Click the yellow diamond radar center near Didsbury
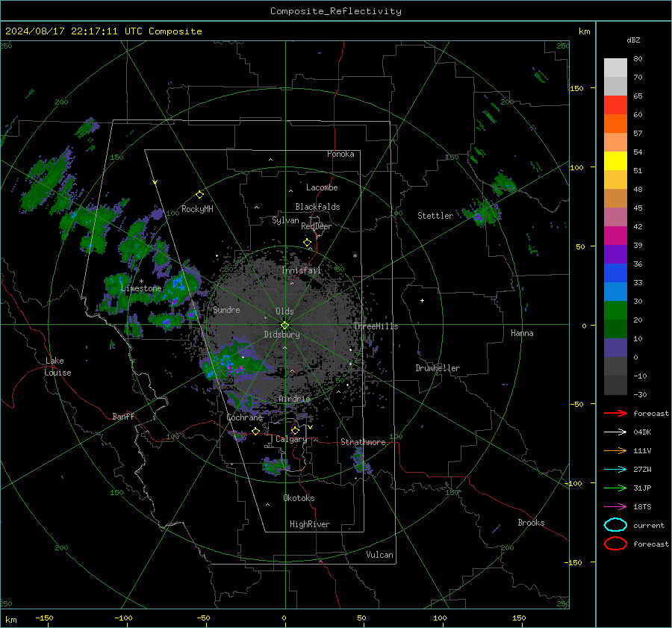The image size is (672, 628). 284,326
